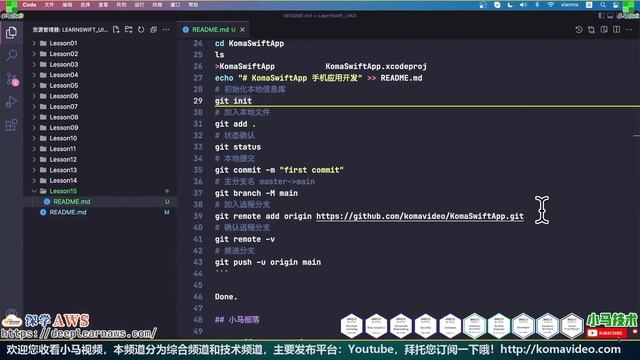Image resolution: width=640 pixels, height=360 pixels.
Task: Open markdown preview to the side
Action: click(x=604, y=29)
